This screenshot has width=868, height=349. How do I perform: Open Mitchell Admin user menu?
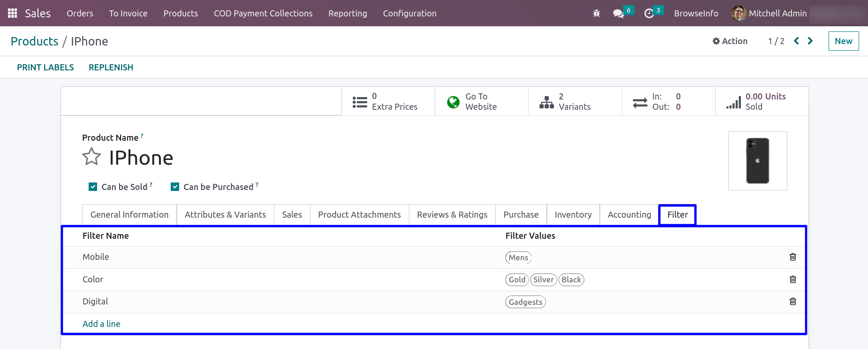click(x=769, y=13)
